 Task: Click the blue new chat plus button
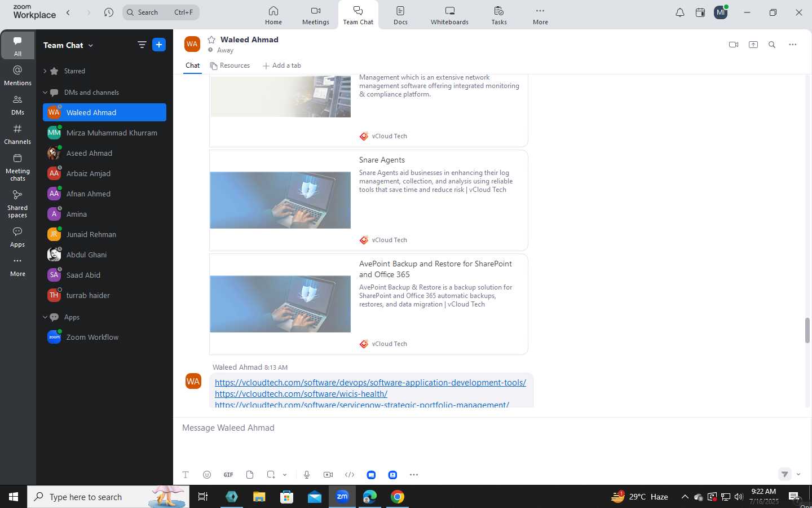tap(159, 45)
